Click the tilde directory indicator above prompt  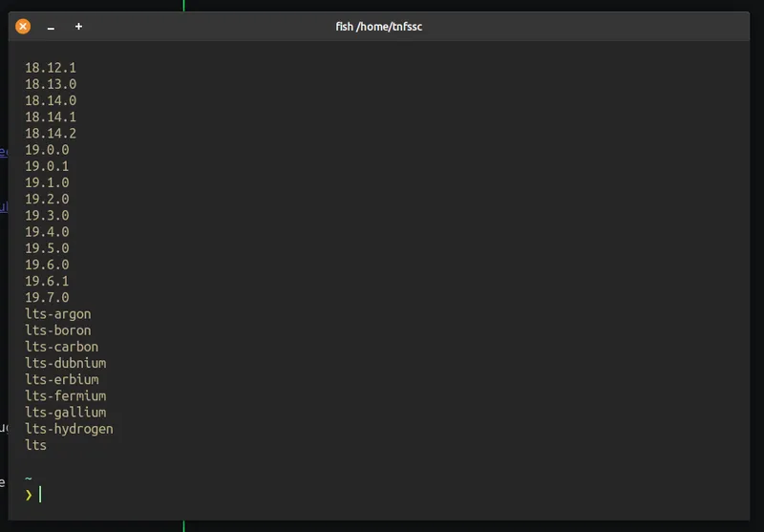(x=29, y=479)
